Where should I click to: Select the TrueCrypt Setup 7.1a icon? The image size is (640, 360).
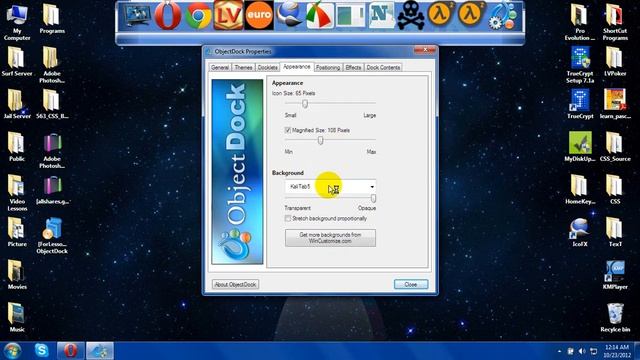(580, 65)
